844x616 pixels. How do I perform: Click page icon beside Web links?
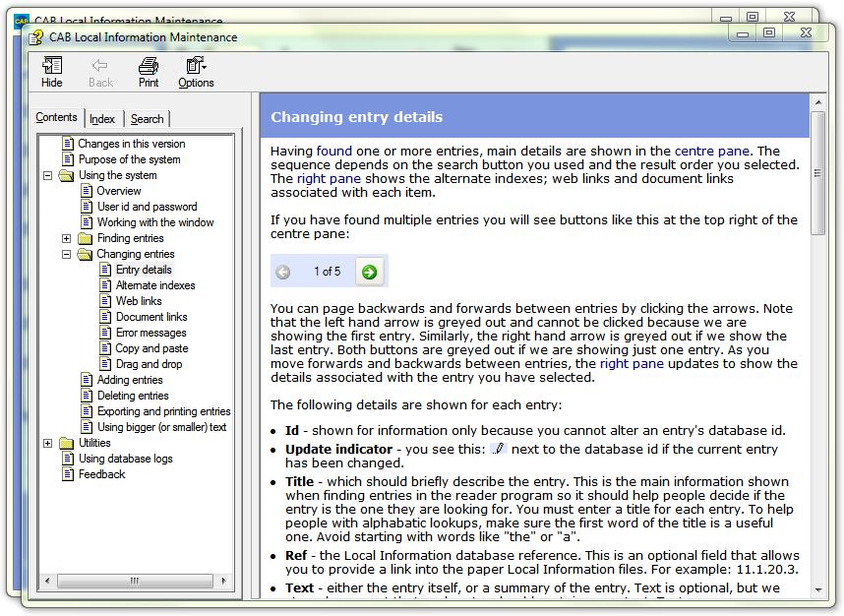pyautogui.click(x=105, y=300)
